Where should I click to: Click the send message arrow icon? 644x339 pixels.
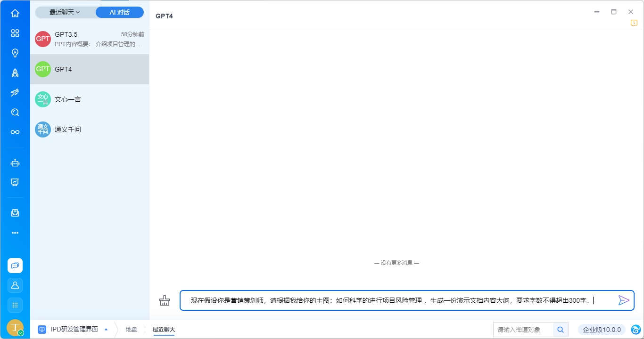click(x=623, y=300)
